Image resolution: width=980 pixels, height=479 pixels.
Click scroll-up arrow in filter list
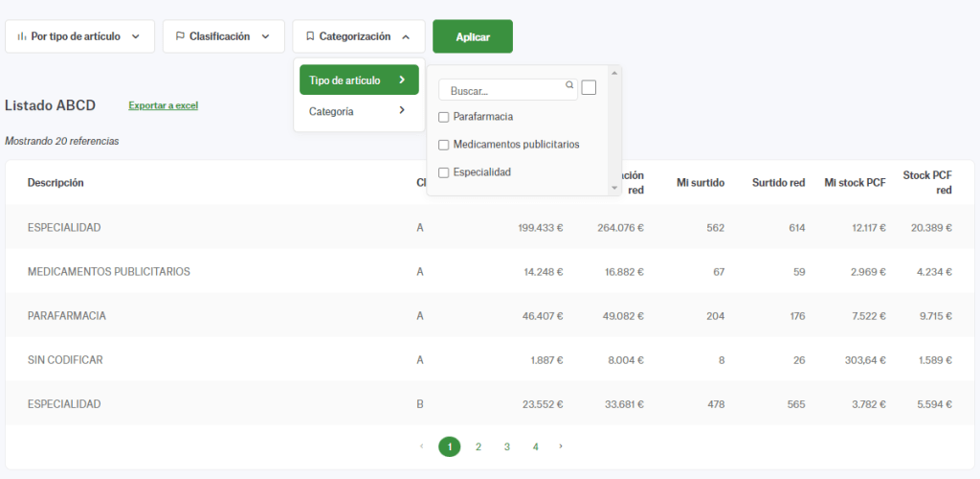click(613, 73)
